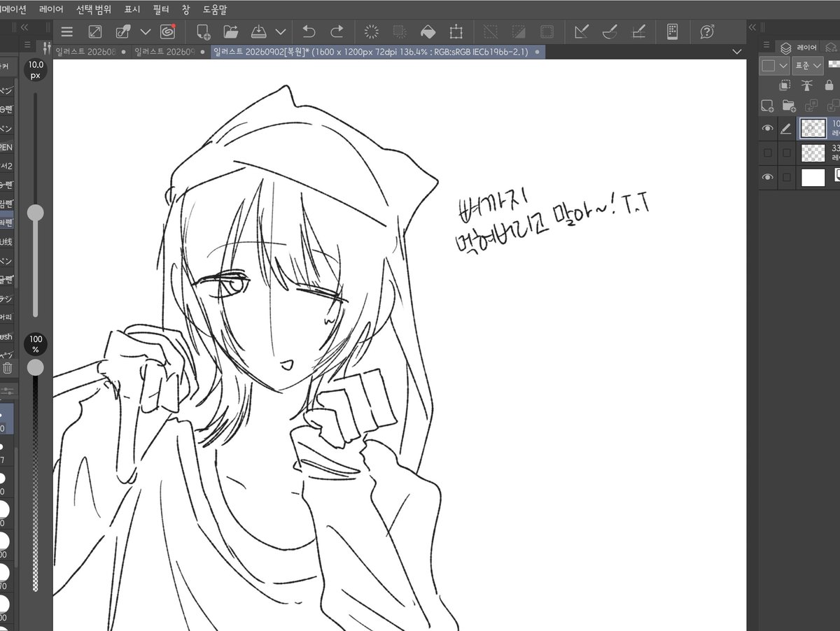The image size is (840, 631).
Task: Click the invert selection icon
Action: click(519, 31)
